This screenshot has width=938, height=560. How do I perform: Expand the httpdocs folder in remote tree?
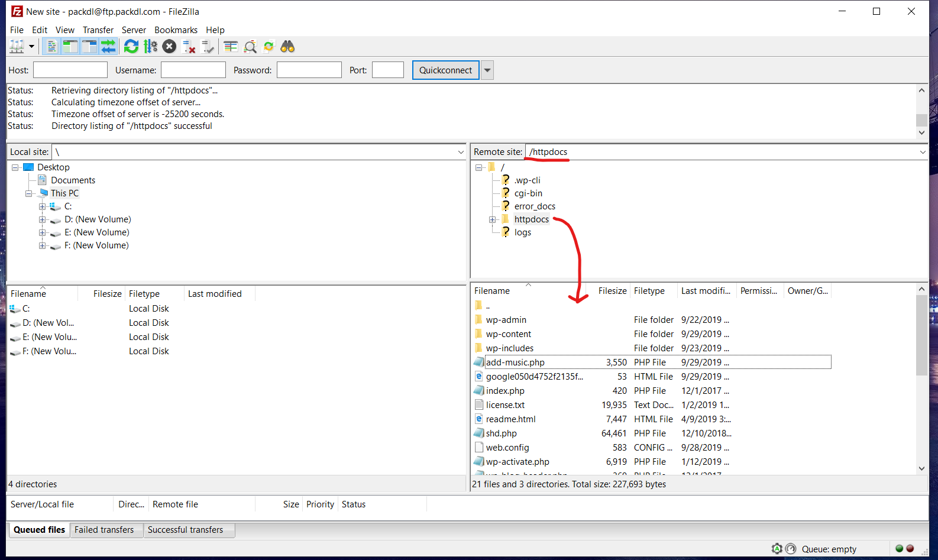tap(492, 219)
